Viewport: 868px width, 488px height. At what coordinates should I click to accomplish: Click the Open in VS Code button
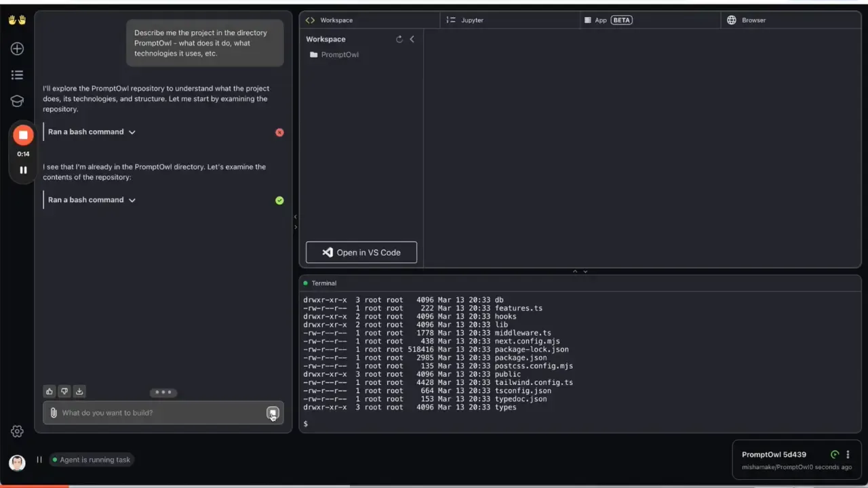point(361,252)
